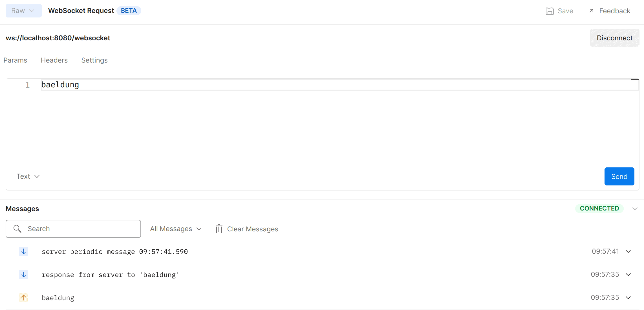Expand the server periodic message row
Viewport: 644px width, 310px height.
628,251
